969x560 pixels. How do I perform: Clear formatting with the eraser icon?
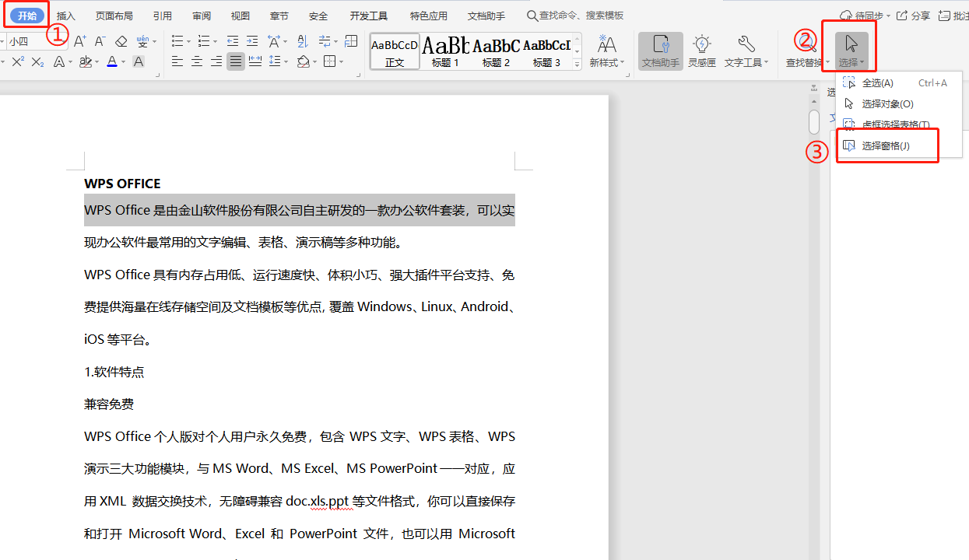click(x=121, y=41)
